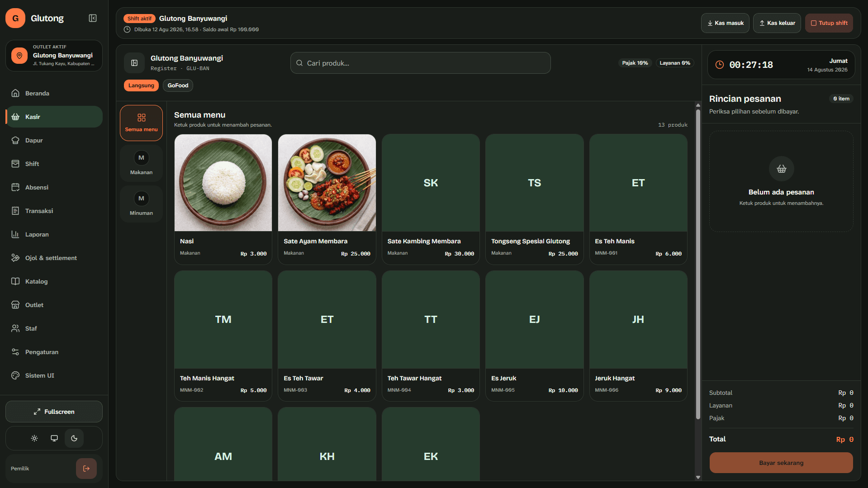This screenshot has height=488, width=868.
Task: Toggle the register panel icon
Action: coord(134,63)
